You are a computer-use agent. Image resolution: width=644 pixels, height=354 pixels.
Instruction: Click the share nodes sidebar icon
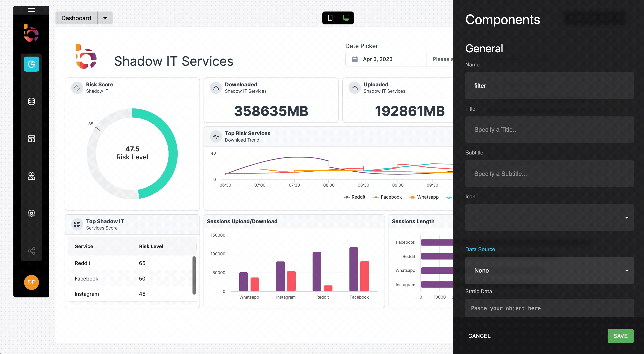tap(31, 251)
